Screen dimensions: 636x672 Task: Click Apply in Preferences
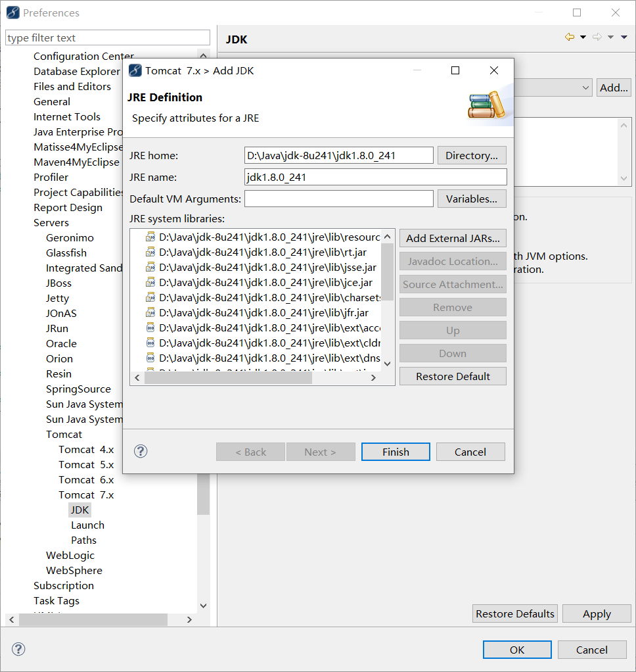click(597, 613)
